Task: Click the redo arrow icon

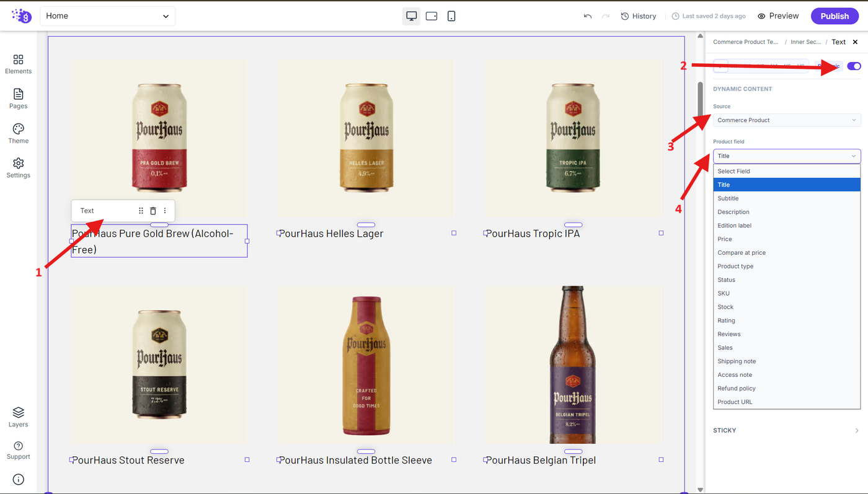Action: tap(606, 16)
